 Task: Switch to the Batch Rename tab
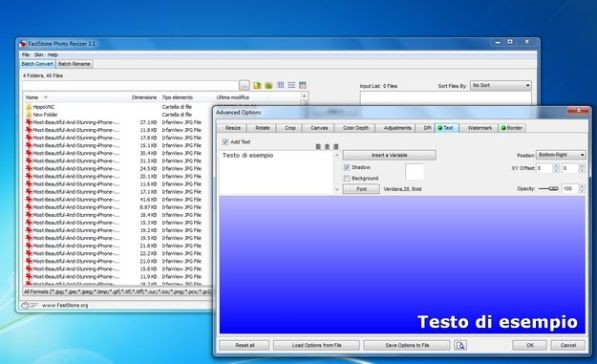(74, 64)
